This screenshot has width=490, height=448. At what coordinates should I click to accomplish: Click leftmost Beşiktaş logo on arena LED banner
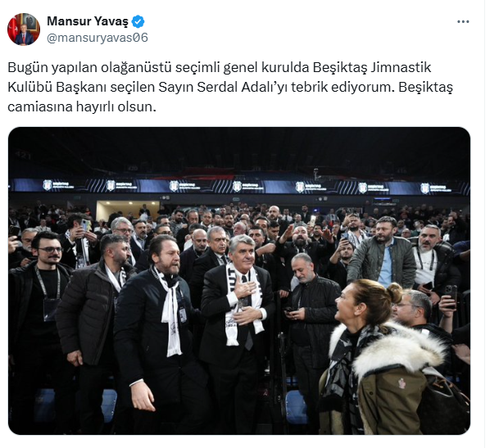click(47, 185)
